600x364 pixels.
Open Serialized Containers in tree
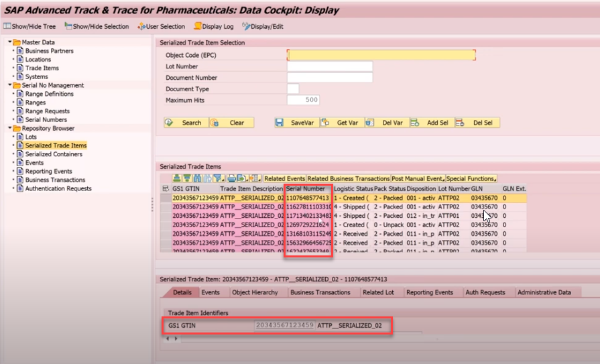coord(54,154)
